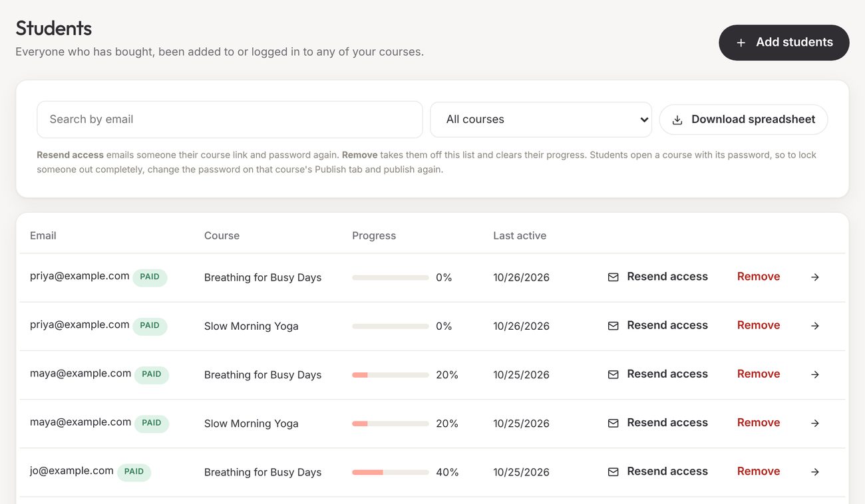Click jo@example.com 40% progress bar
This screenshot has height=504, width=865.
pos(391,472)
